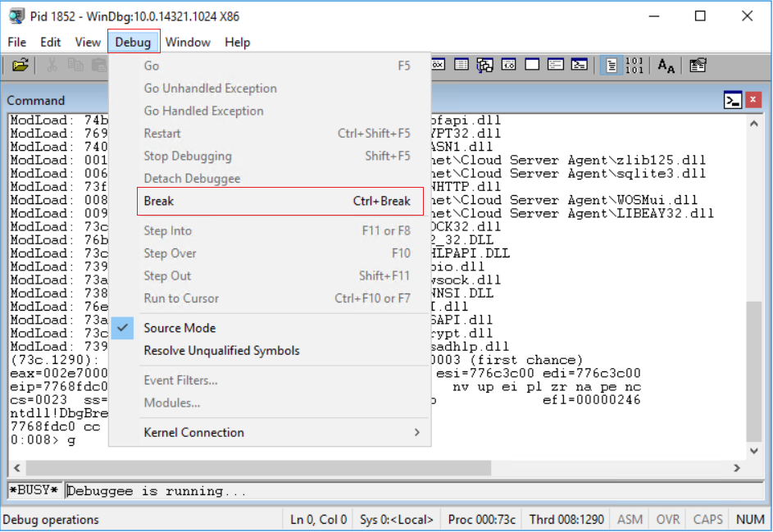The height and width of the screenshot is (532, 773).
Task: Click the WinDbg application icon in title bar
Action: pos(16,16)
